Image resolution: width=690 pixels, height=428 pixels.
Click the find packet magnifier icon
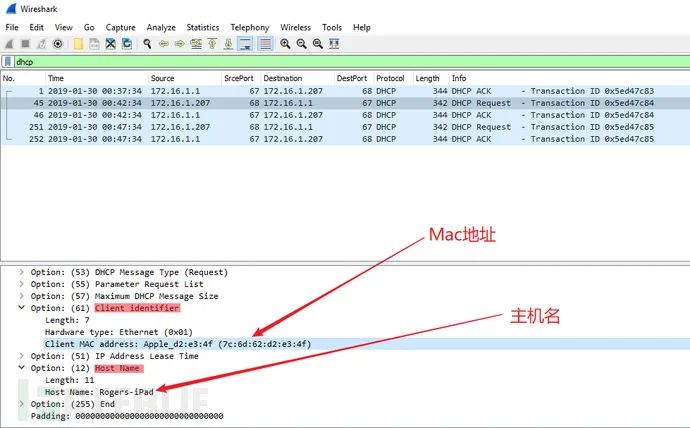tap(147, 44)
